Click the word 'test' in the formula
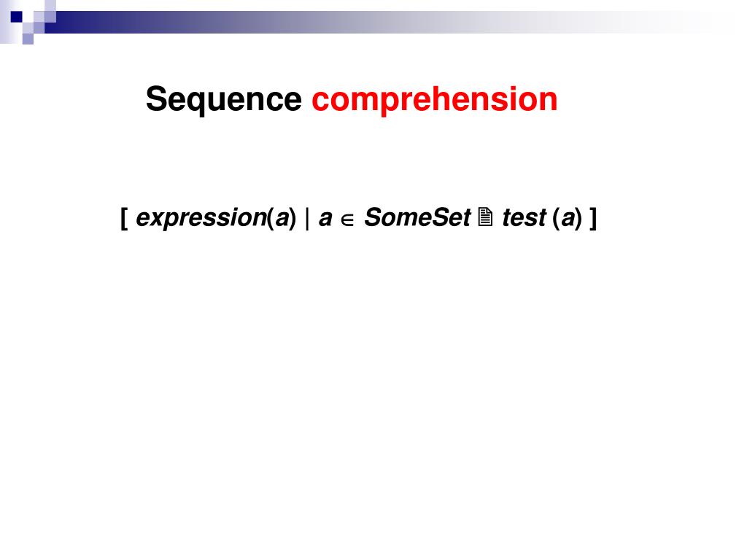Viewport: 747px width, 560px height. (524, 217)
